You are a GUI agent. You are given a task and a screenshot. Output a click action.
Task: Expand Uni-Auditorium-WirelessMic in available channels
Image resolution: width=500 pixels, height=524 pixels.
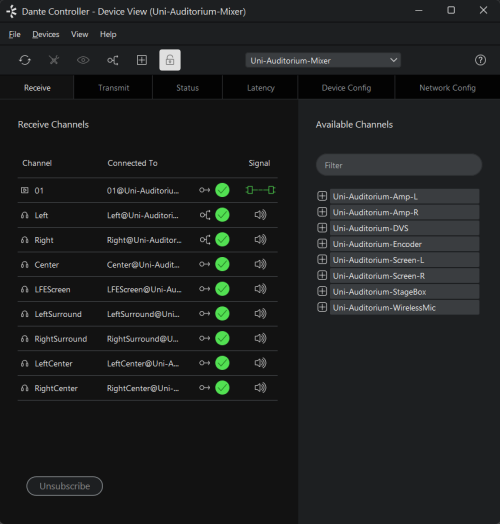point(322,307)
